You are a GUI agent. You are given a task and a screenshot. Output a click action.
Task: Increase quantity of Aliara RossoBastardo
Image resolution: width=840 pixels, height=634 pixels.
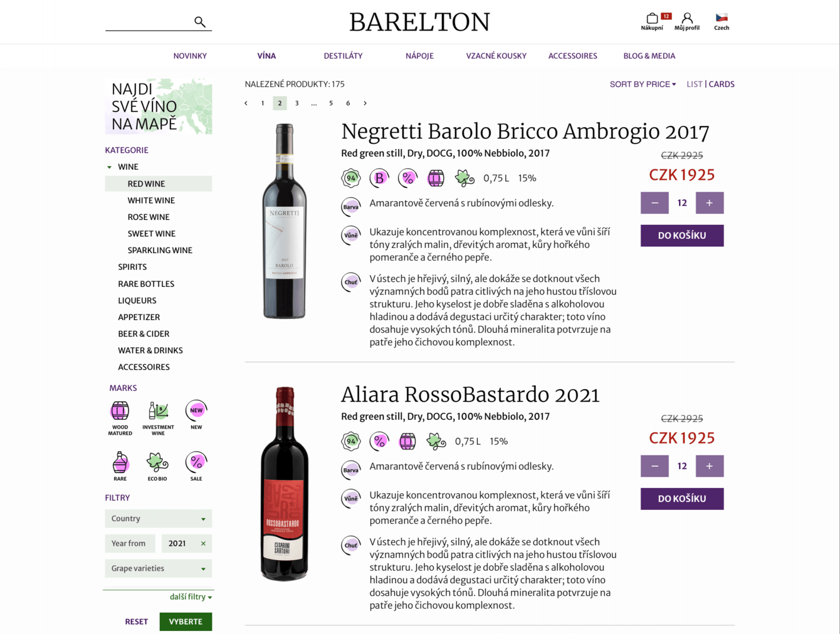710,466
